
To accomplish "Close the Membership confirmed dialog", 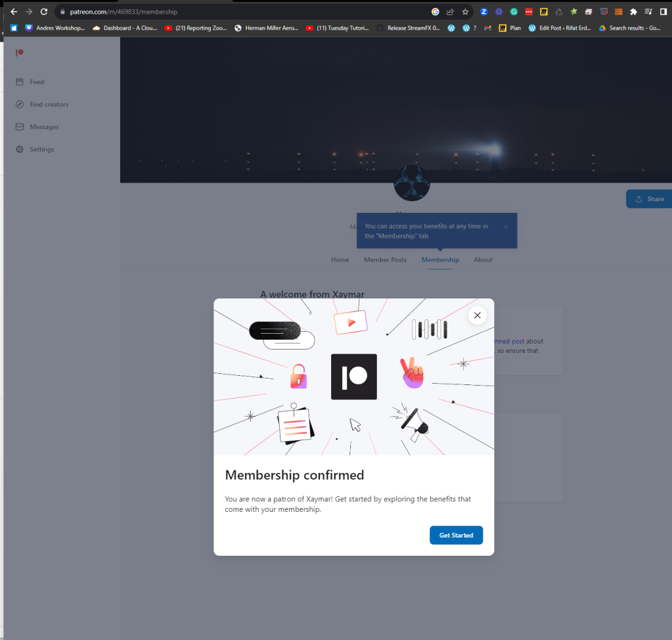I will [478, 315].
